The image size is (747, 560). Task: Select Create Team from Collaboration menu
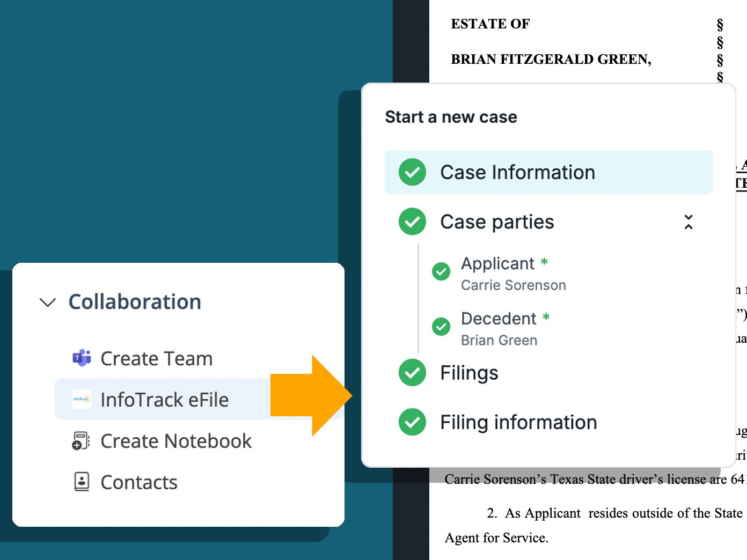coord(156,358)
